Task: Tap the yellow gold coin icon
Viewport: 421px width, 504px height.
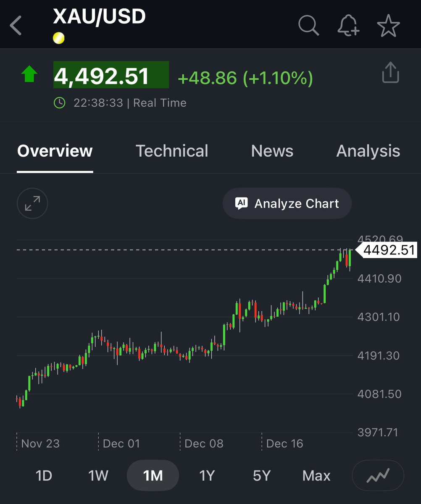Action: 59,39
